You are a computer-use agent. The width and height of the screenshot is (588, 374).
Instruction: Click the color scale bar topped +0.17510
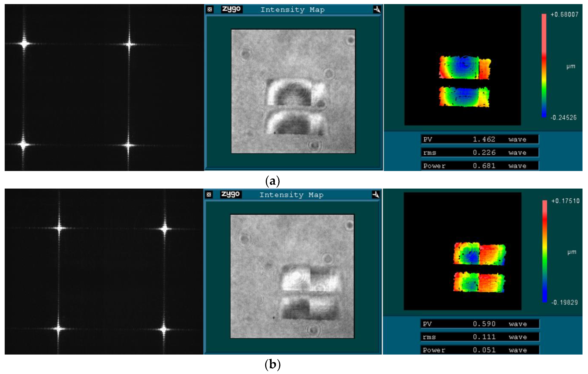pyautogui.click(x=545, y=251)
